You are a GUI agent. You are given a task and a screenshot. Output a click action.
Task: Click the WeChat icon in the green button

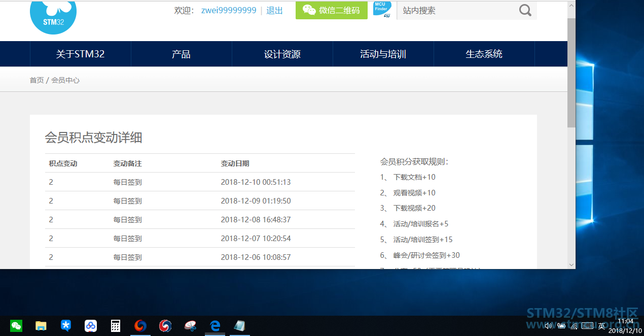[x=309, y=10]
